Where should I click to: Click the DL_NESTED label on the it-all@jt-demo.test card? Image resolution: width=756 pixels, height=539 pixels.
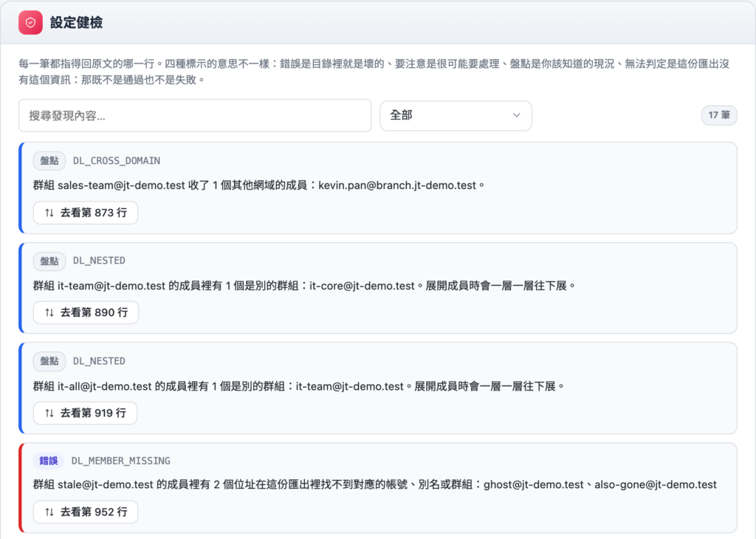point(99,361)
